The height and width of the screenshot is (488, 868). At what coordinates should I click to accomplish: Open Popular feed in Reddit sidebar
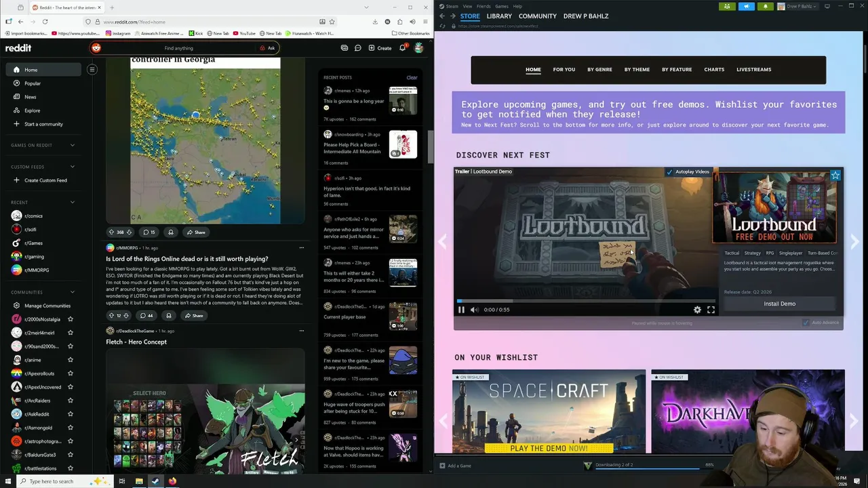tap(33, 83)
